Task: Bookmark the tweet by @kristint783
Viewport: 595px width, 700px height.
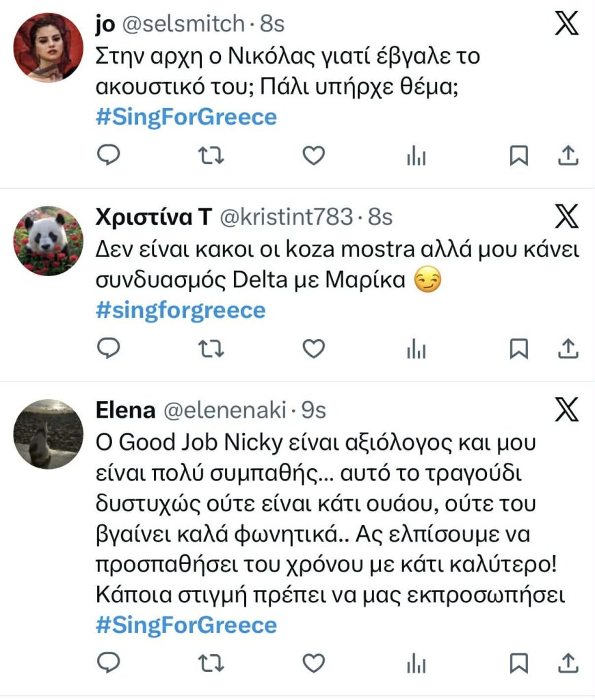Action: pos(519,349)
